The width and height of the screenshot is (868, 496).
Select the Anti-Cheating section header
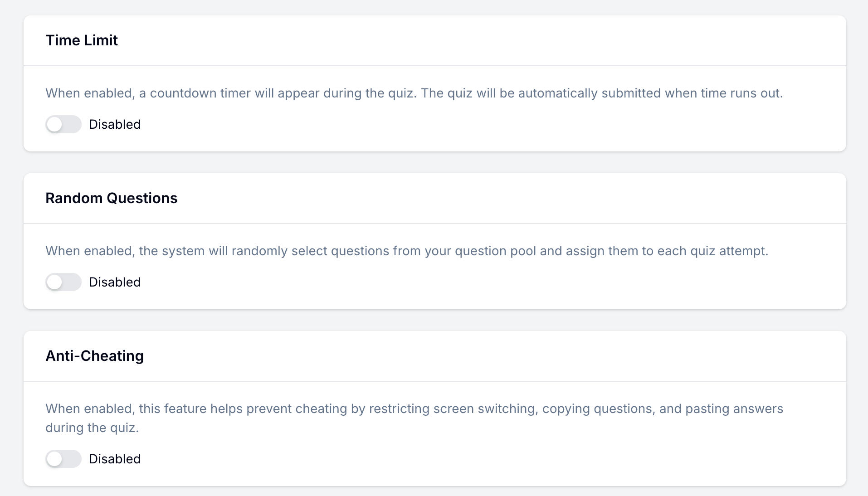point(94,356)
